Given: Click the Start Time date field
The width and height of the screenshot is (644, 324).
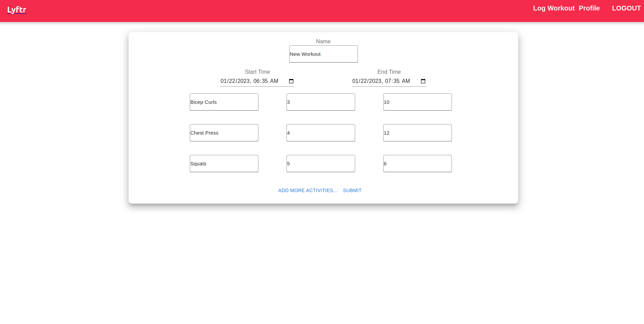Looking at the screenshot, I should (257, 81).
